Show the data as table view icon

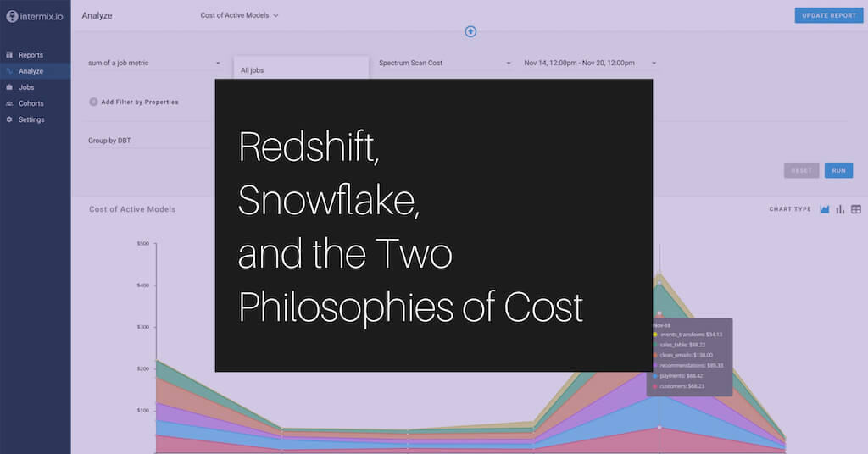point(856,209)
